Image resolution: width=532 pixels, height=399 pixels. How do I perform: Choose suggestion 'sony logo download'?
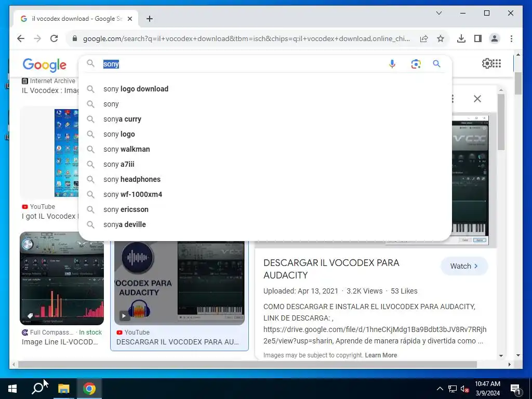pos(265,89)
